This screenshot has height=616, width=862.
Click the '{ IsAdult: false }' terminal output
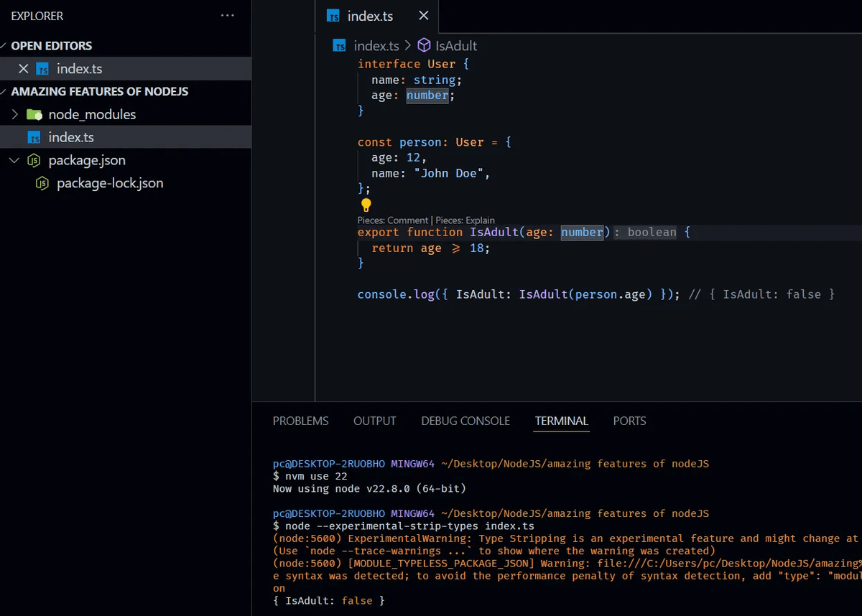[x=328, y=600]
